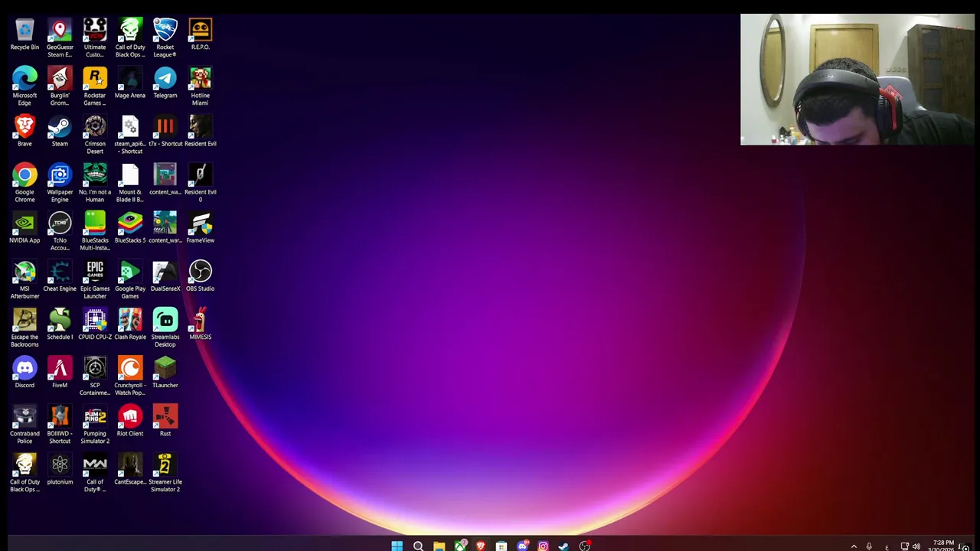The height and width of the screenshot is (551, 980).
Task: Launch Crimson Desert shortcut
Action: click(x=95, y=135)
